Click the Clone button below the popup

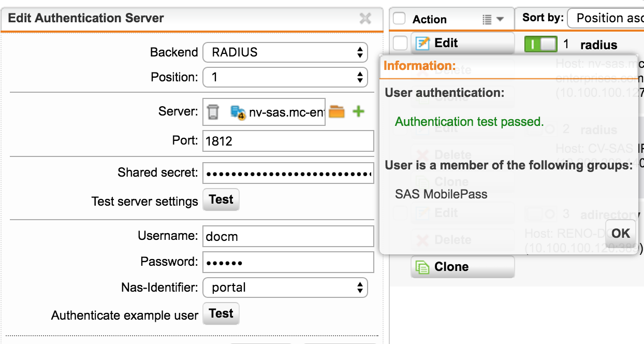point(463,267)
